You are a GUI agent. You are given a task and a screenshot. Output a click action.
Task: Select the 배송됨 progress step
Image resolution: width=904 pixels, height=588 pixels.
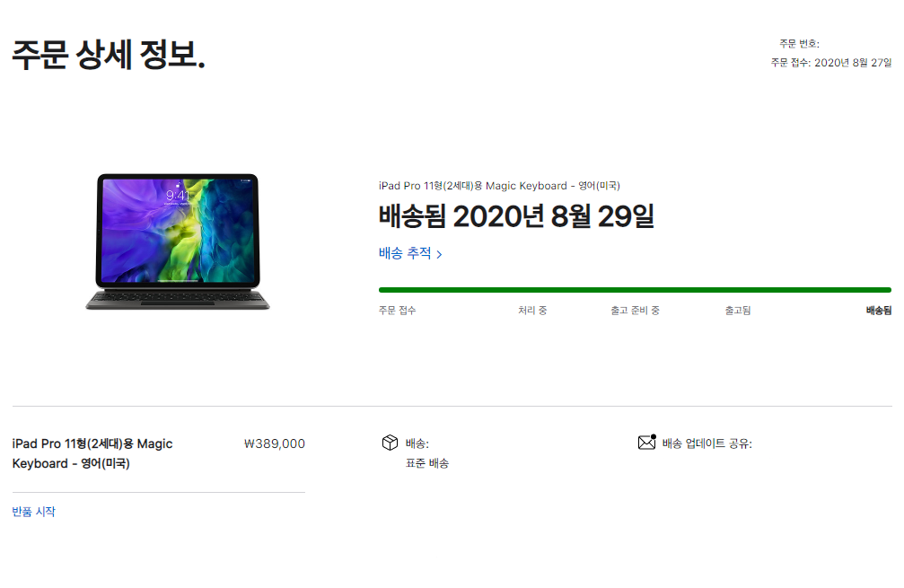879,310
